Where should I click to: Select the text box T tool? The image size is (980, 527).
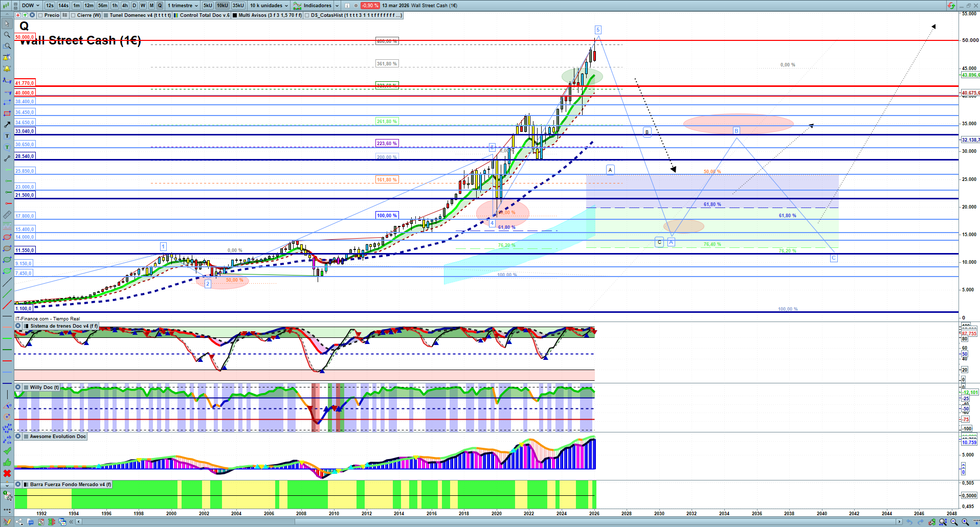pos(7,136)
